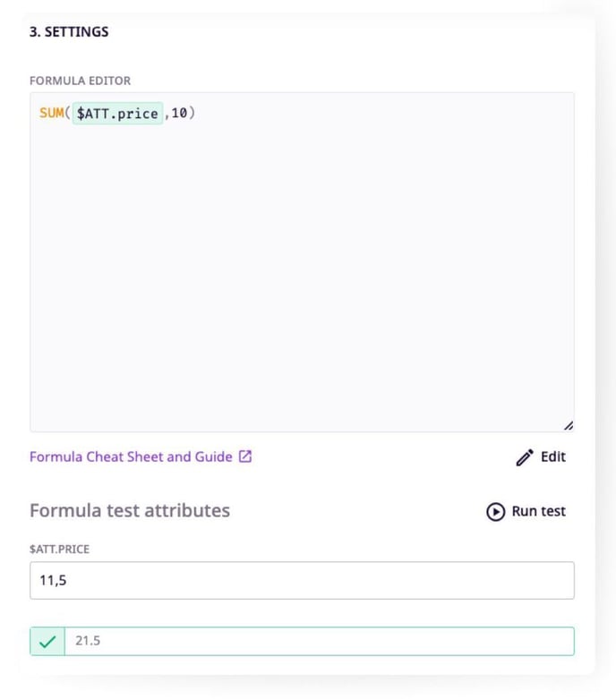This screenshot has width=616, height=699.
Task: Click the Run test button text
Action: (x=538, y=511)
